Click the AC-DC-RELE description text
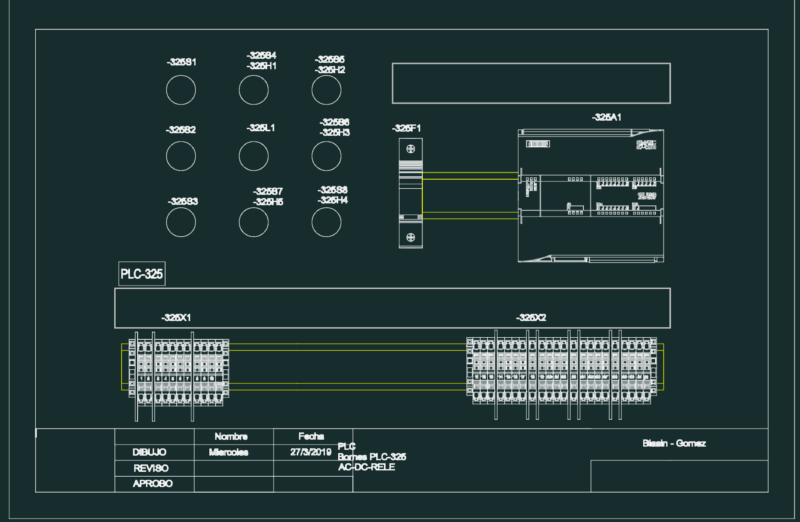 (366, 467)
